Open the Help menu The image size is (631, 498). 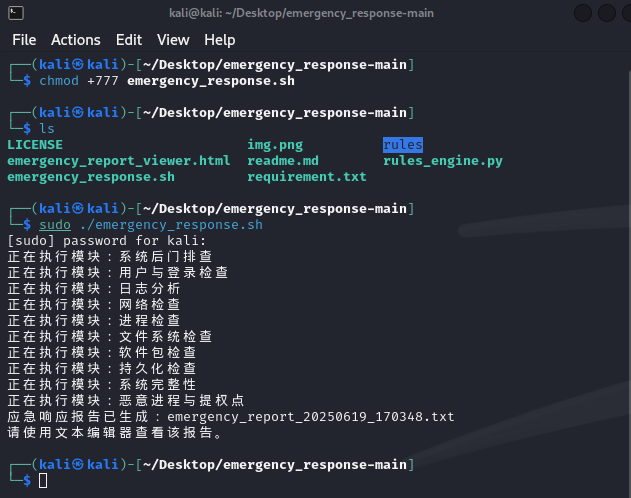tap(220, 40)
